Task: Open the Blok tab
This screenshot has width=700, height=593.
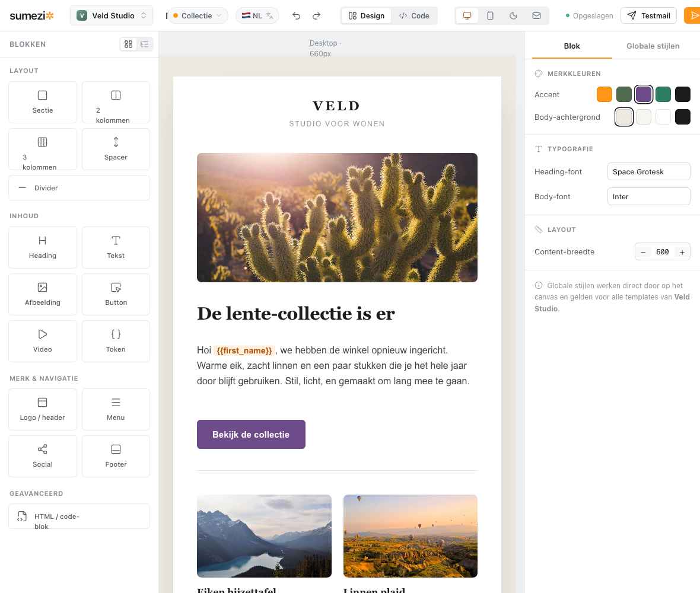Action: click(x=572, y=46)
